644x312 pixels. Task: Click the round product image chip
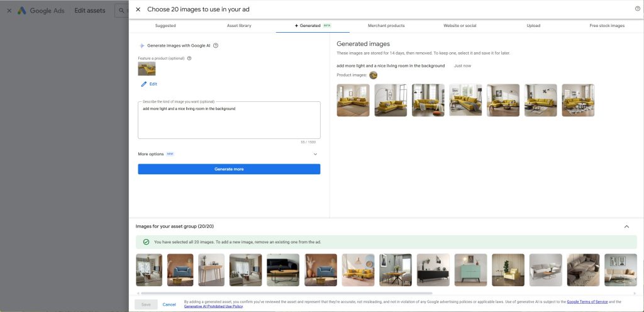374,75
